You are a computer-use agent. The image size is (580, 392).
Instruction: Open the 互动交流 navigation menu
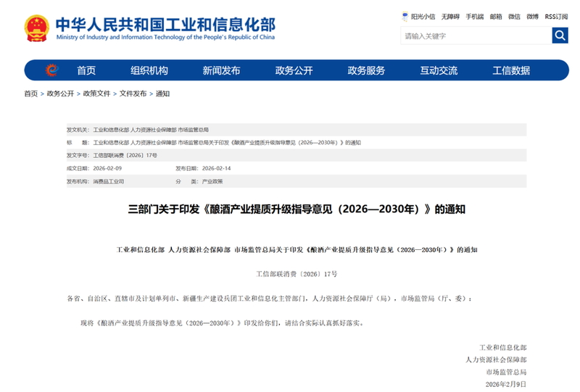(439, 70)
